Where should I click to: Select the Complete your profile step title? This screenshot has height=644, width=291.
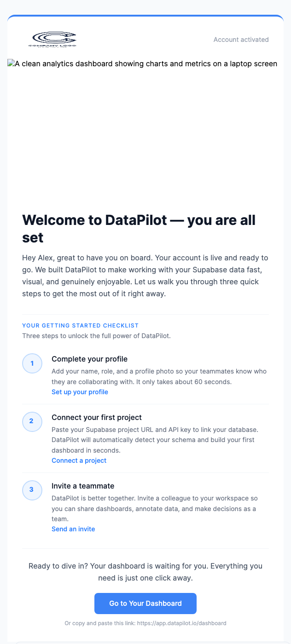(89, 359)
